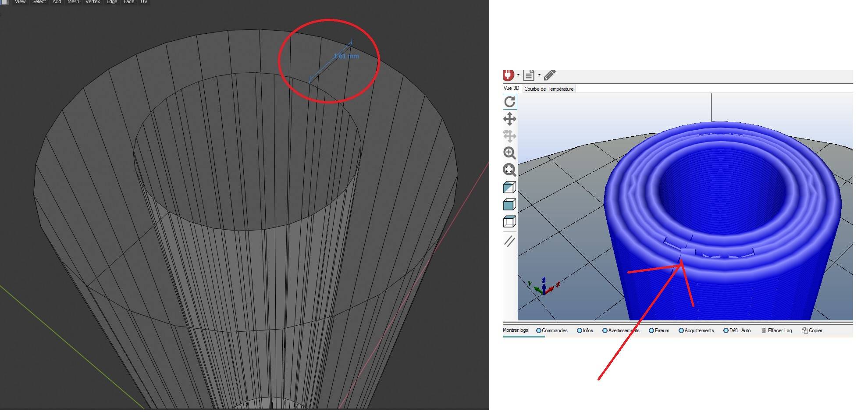Switch to isometric view cube icon
The image size is (868, 412).
tap(509, 188)
